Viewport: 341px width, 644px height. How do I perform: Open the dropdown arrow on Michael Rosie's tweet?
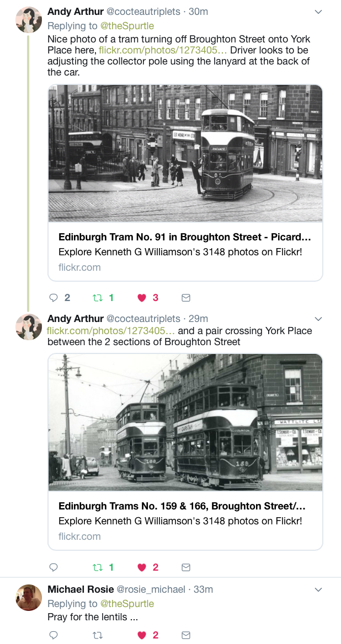318,590
